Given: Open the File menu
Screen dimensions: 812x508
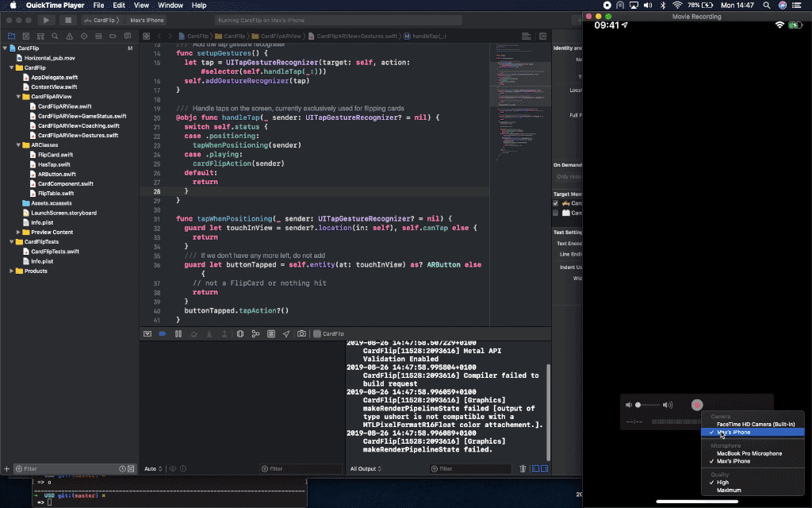Looking at the screenshot, I should (98, 6).
